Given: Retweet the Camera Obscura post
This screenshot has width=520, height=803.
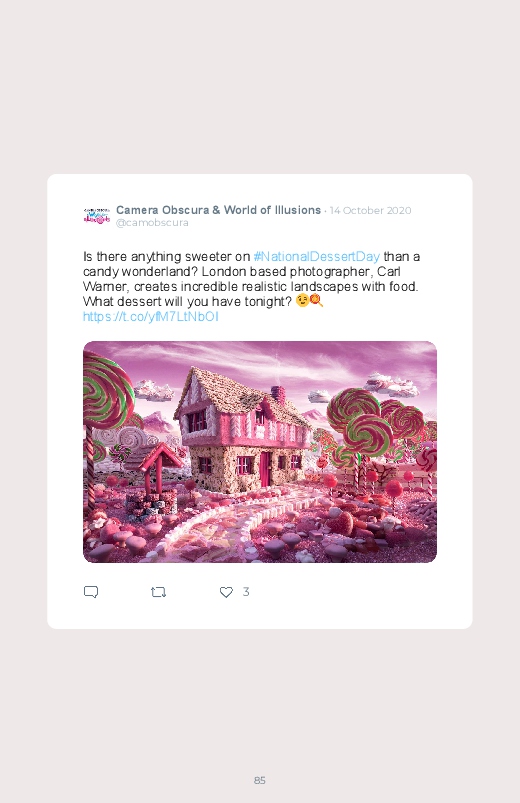Looking at the screenshot, I should tap(158, 593).
